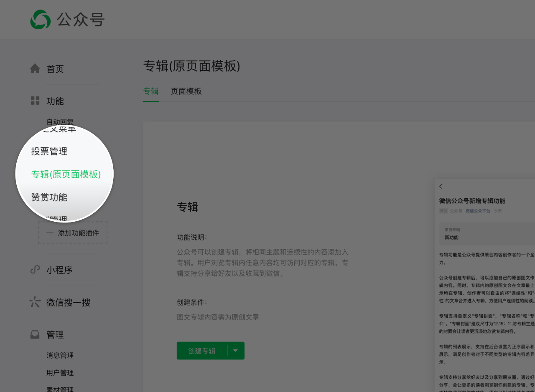
Task: Open 投票管理 from the sidebar
Action: pos(49,151)
